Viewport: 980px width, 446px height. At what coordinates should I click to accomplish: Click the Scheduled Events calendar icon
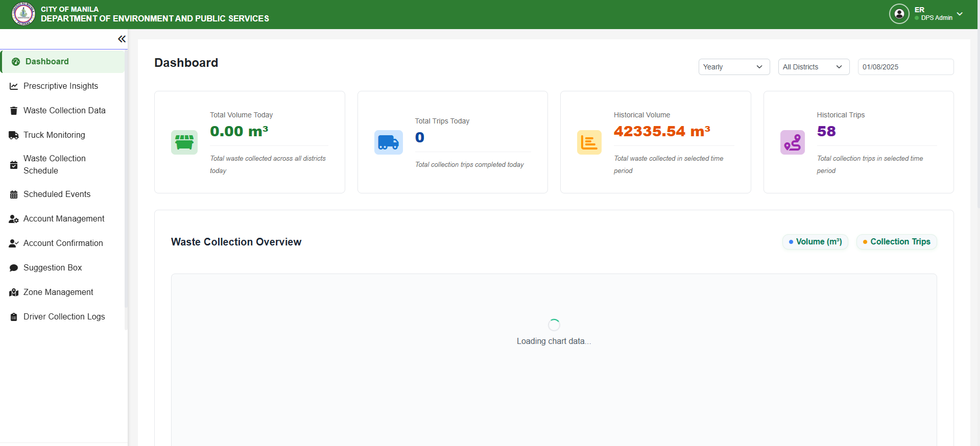point(14,194)
